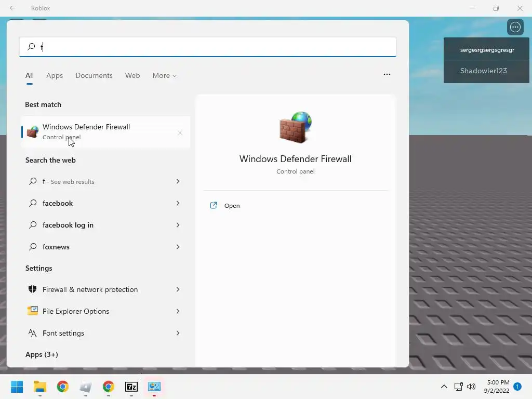Expand arrow next to foxnews
This screenshot has width=532, height=399.
(x=178, y=247)
